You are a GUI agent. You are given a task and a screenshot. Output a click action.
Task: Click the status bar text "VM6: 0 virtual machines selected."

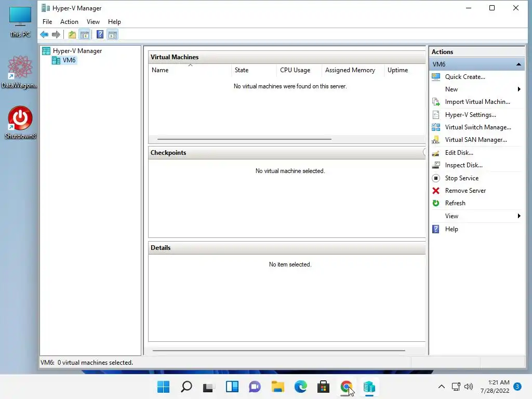coord(87,363)
